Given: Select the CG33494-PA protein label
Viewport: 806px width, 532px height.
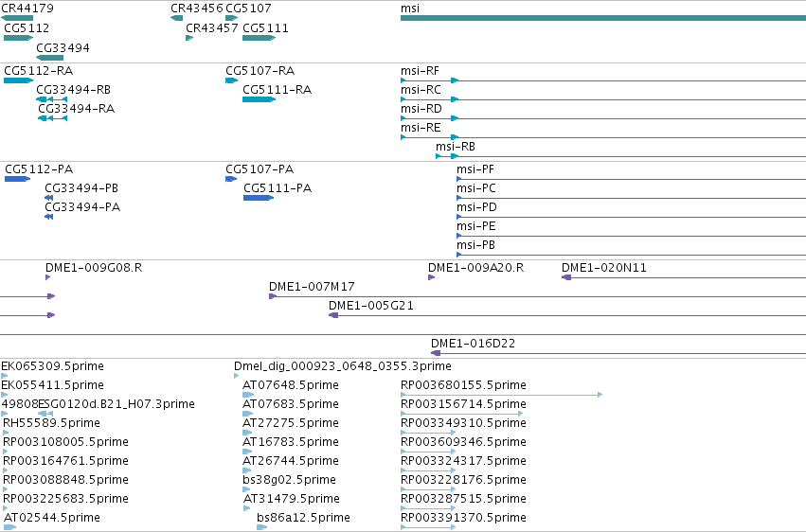Looking at the screenshot, I should (82, 207).
